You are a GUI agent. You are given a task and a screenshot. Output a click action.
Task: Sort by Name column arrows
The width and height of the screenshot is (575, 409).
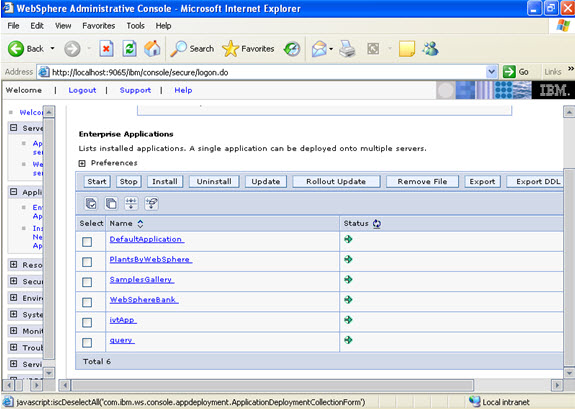140,224
